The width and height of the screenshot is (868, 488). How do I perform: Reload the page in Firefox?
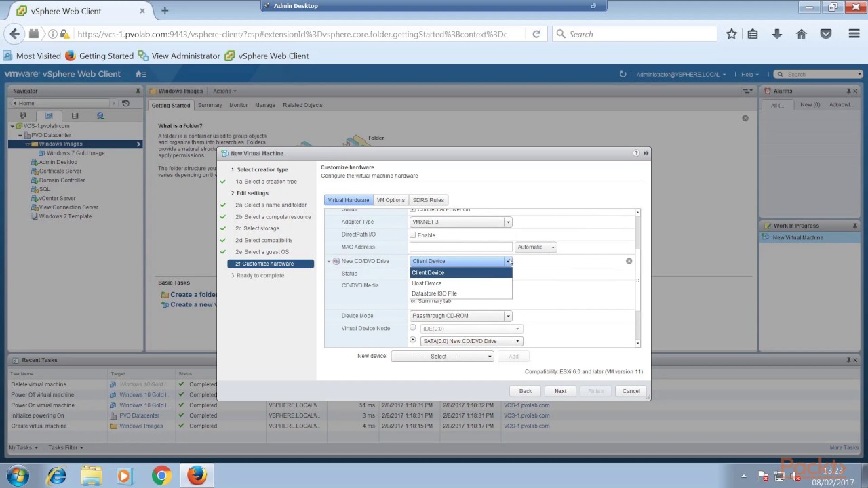[x=536, y=34]
